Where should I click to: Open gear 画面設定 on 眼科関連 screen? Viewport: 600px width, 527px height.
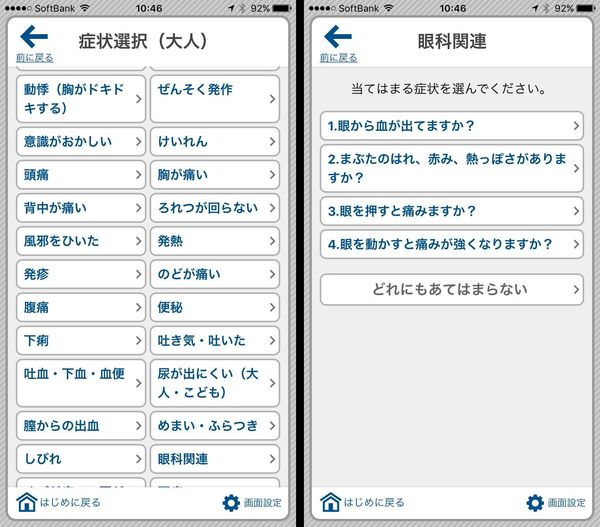point(535,503)
